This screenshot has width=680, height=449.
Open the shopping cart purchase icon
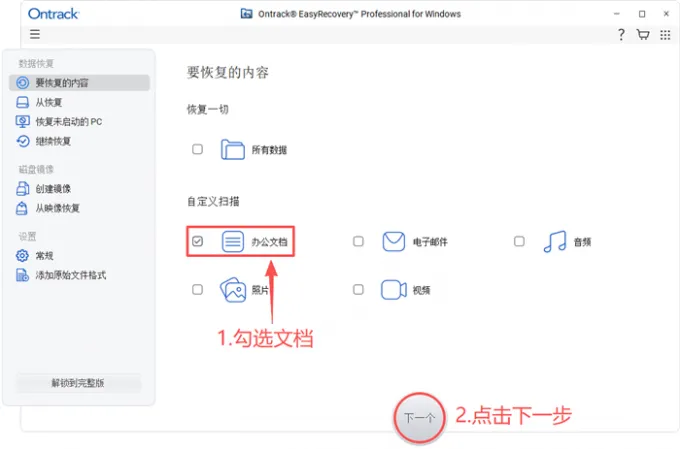tap(643, 34)
